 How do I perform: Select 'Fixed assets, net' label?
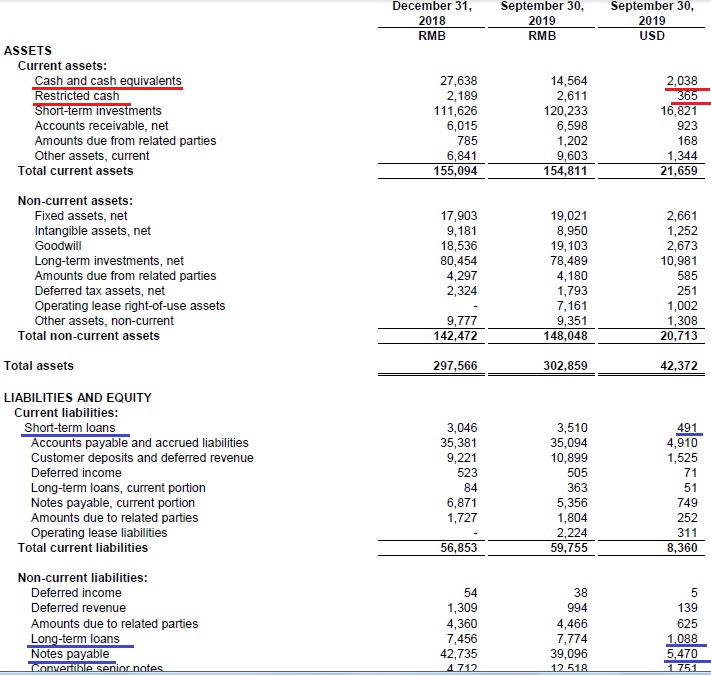coord(81,216)
